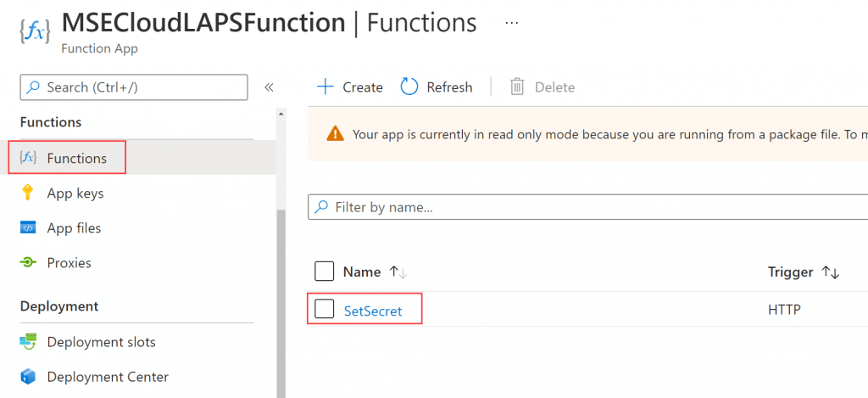Click the Function App fx icon in header
This screenshot has height=398, width=868.
[34, 31]
